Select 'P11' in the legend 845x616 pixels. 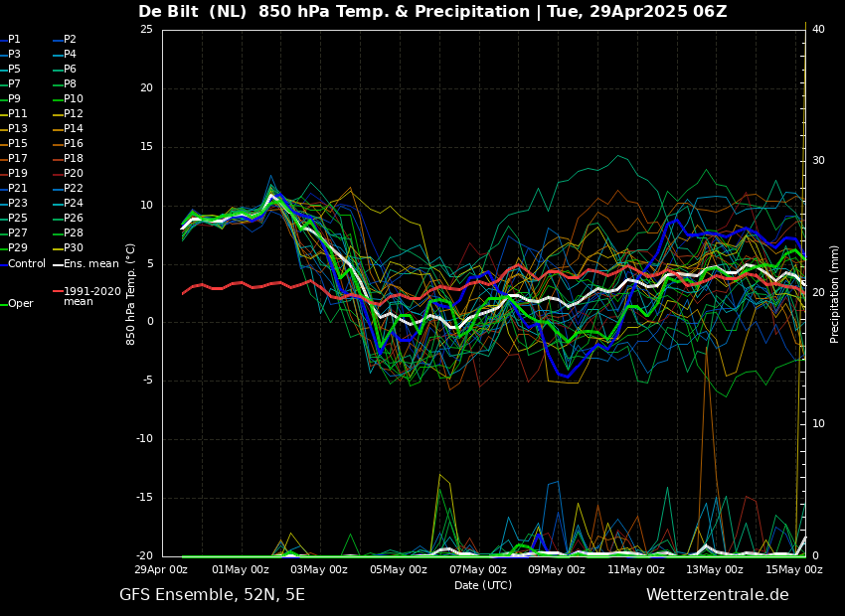17,113
